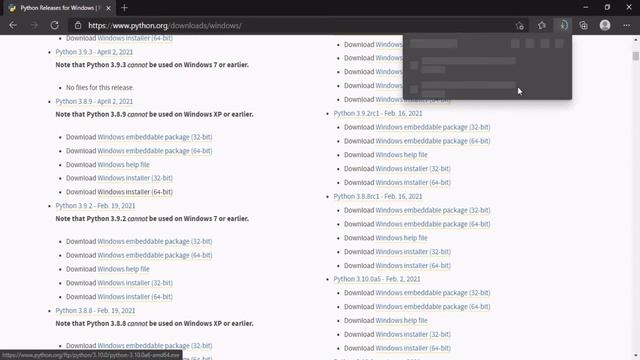The width and height of the screenshot is (640, 360).
Task: Open a new browser tab
Action: 124,8
